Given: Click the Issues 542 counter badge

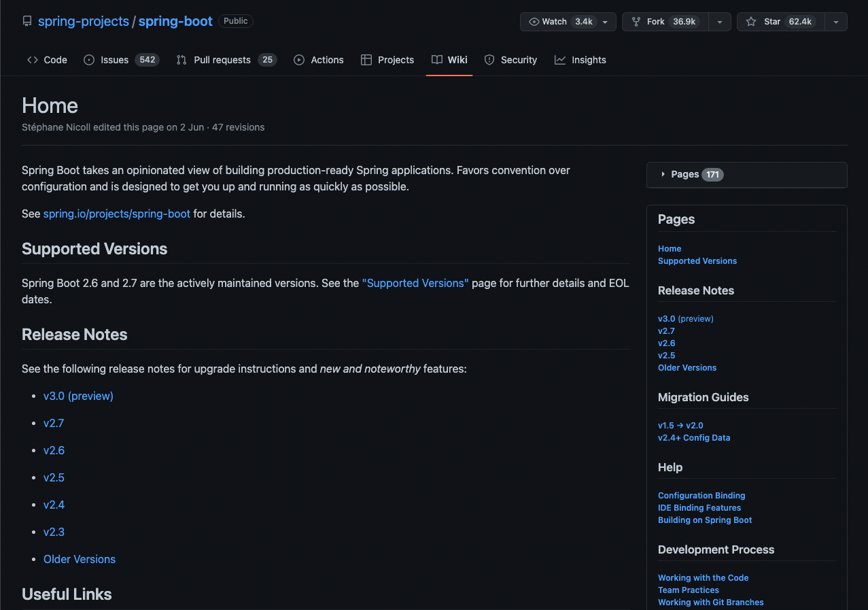Looking at the screenshot, I should [147, 60].
